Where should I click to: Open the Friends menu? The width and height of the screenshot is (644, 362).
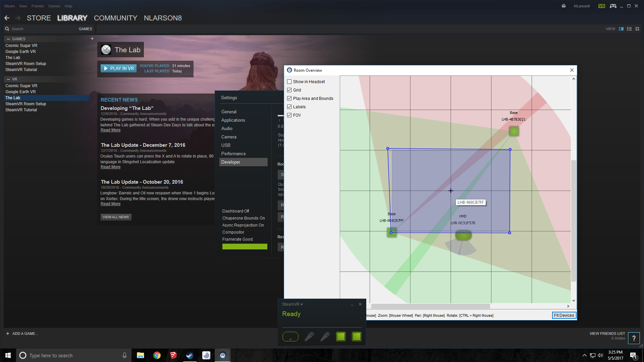click(38, 6)
